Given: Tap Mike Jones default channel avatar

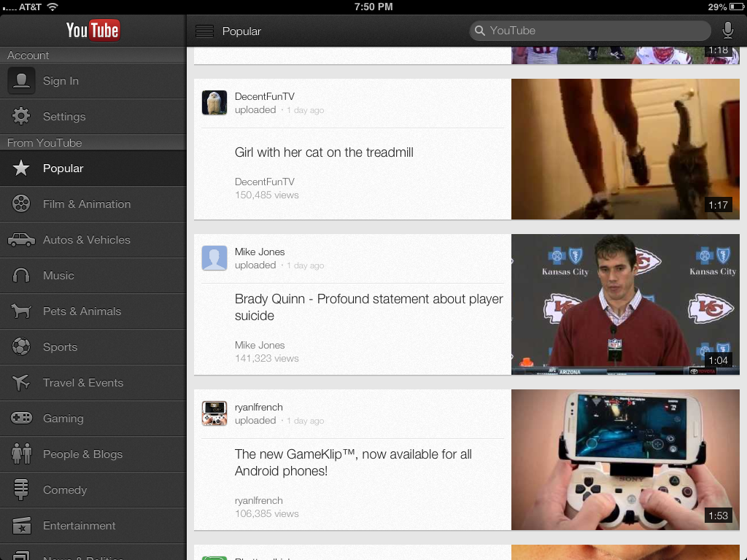Looking at the screenshot, I should (214, 257).
